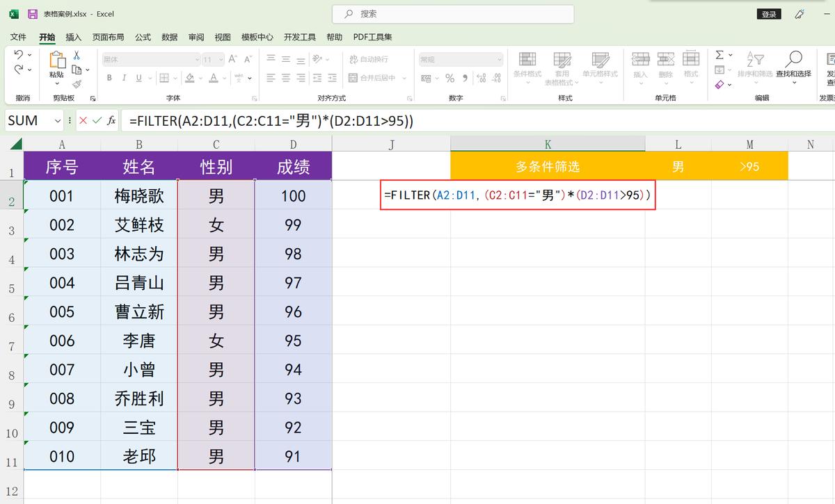Toggle Bold formatting
The height and width of the screenshot is (504, 835).
click(110, 78)
